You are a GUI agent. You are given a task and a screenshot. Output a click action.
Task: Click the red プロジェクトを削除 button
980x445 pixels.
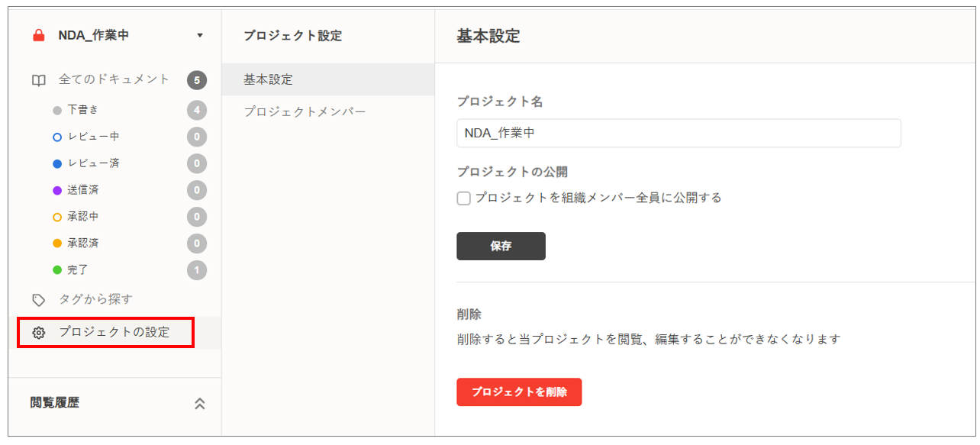coord(519,392)
